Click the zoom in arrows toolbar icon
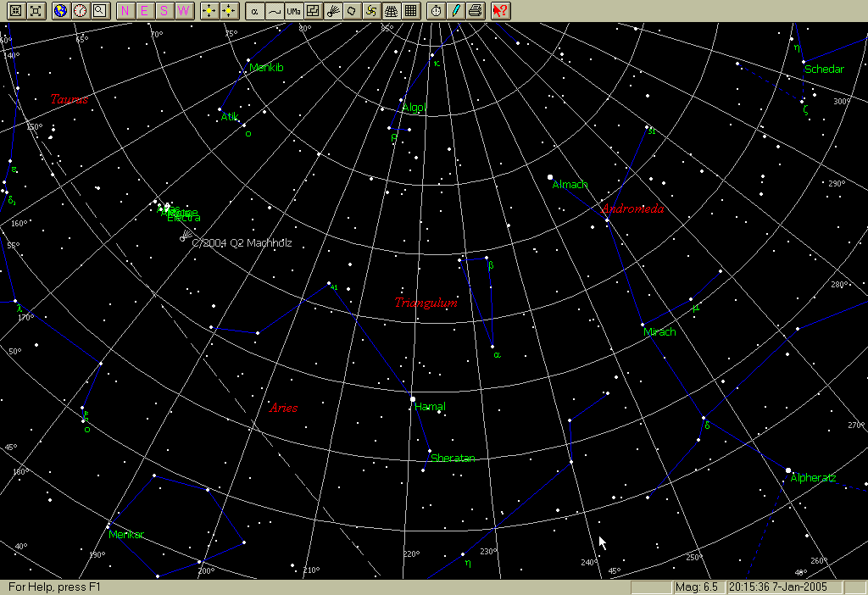 (16, 11)
